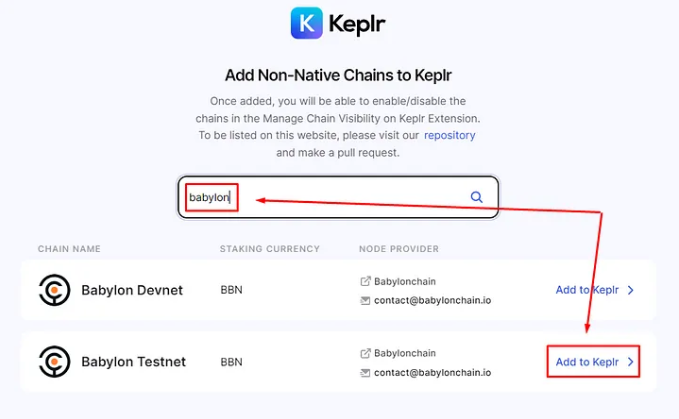
Task: Focus the search box containing babylon
Action: pos(338,197)
